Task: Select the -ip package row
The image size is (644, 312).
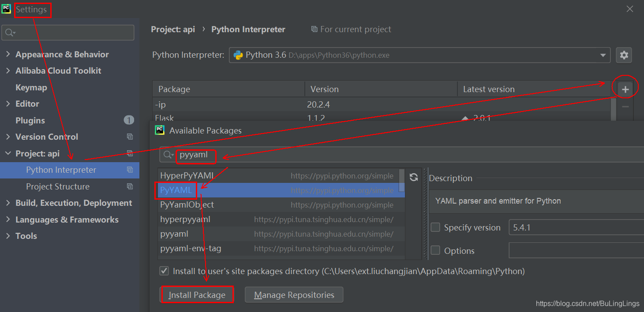Action: 382,105
